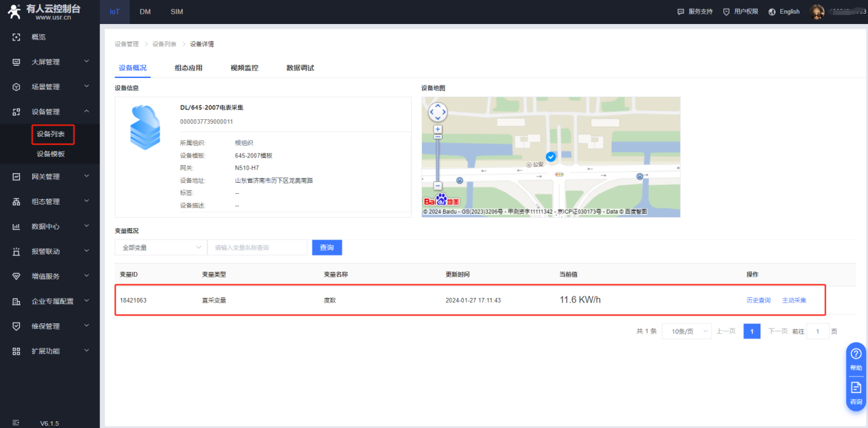Screen dimensions: 868x428
Task: Open 历史查询 link for variable 18421063
Action: [x=758, y=300]
